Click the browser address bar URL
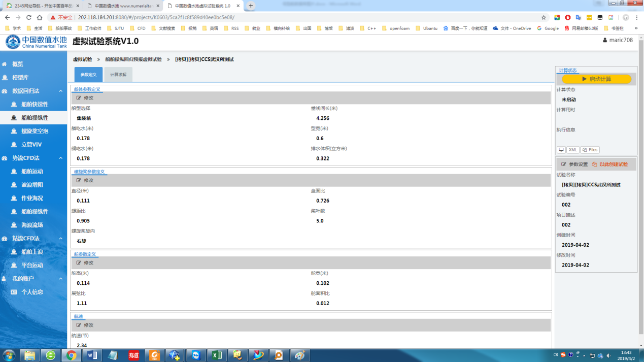This screenshot has width=644, height=362. coord(156,17)
